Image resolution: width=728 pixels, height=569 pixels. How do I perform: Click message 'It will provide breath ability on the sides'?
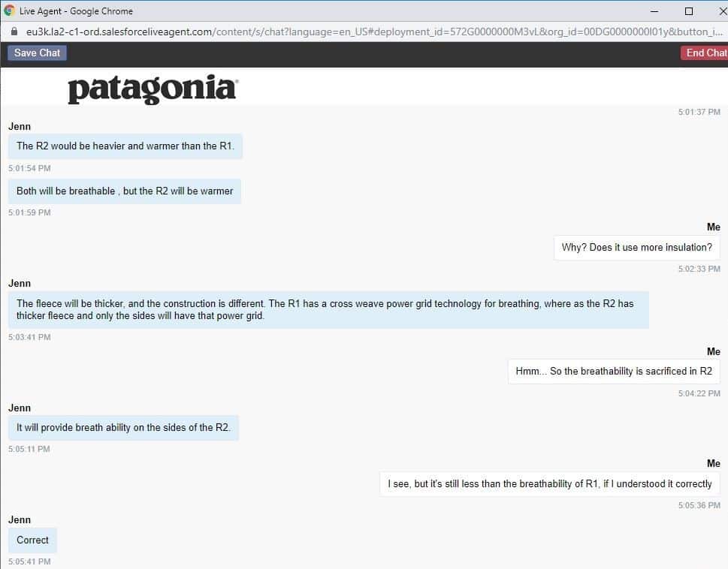pos(123,428)
